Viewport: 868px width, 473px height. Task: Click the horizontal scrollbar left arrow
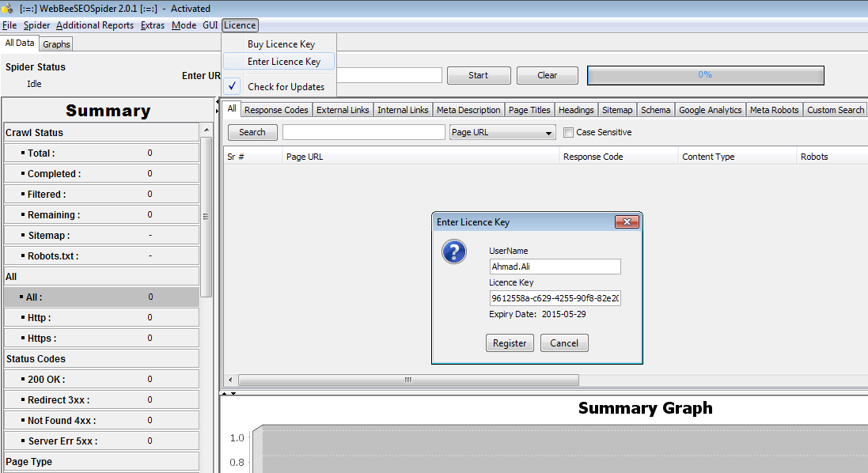231,380
